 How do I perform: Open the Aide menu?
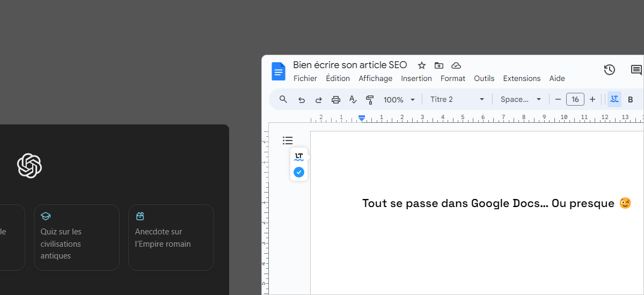pos(557,78)
